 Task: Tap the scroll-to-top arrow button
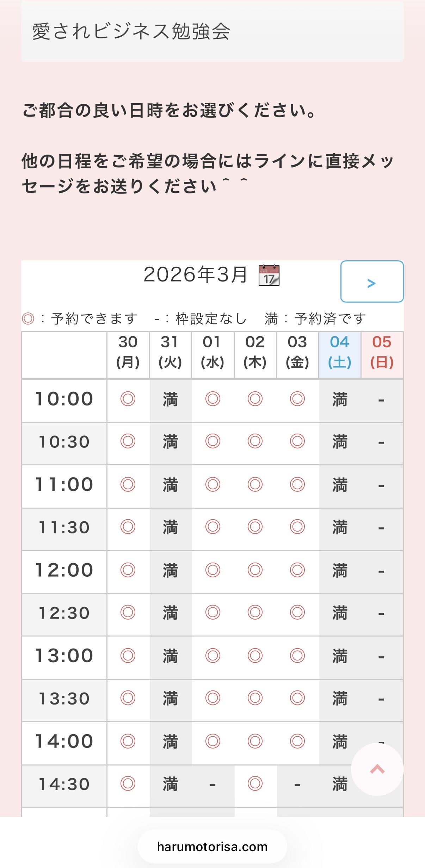pyautogui.click(x=377, y=769)
